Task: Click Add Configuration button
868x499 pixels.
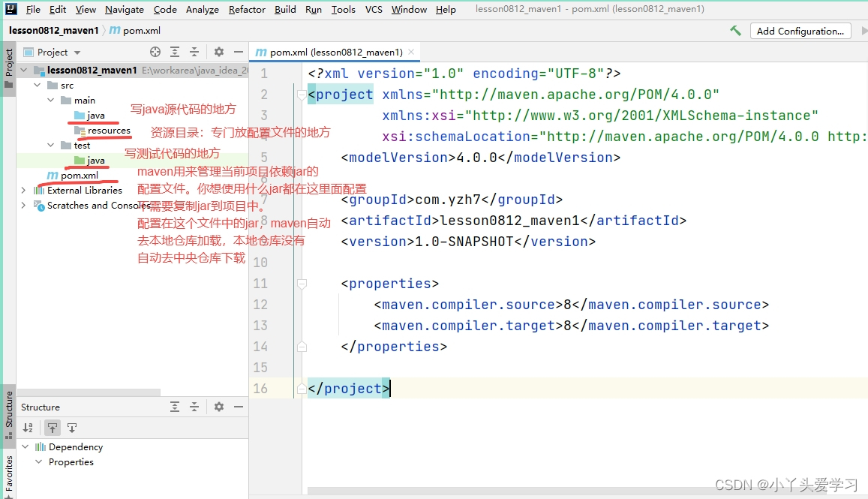Action: click(x=800, y=31)
